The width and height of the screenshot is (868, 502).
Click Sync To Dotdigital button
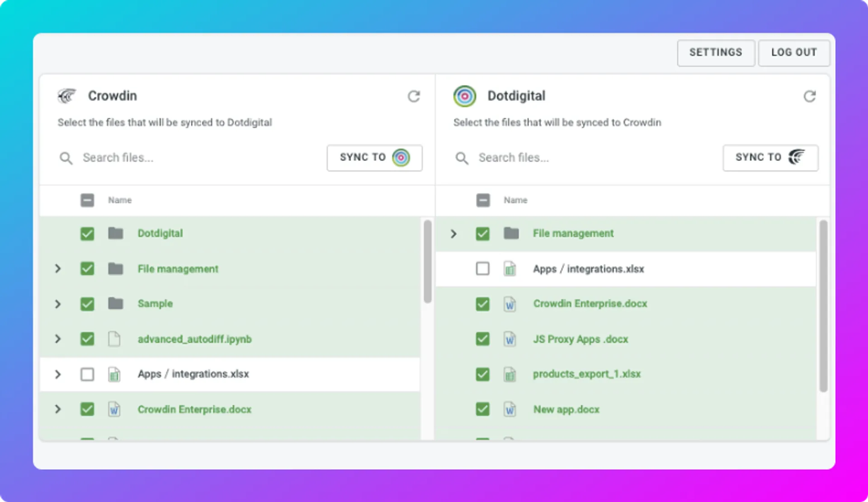[374, 158]
